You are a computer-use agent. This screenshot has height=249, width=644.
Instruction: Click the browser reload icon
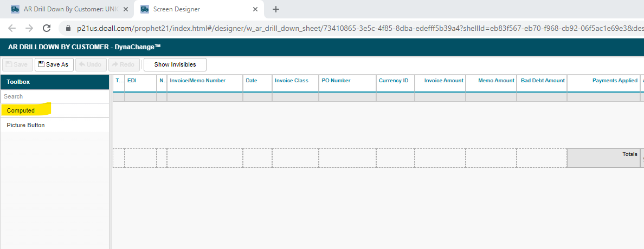[47, 28]
